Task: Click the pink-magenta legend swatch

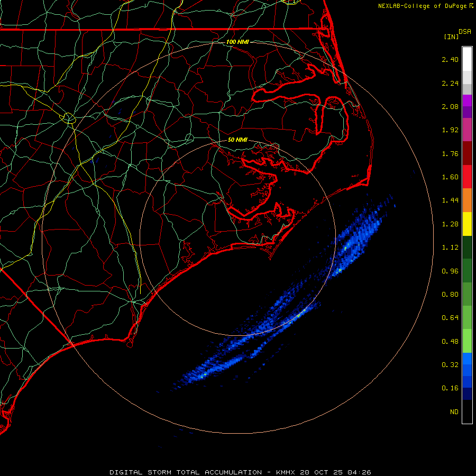Action: [467, 130]
